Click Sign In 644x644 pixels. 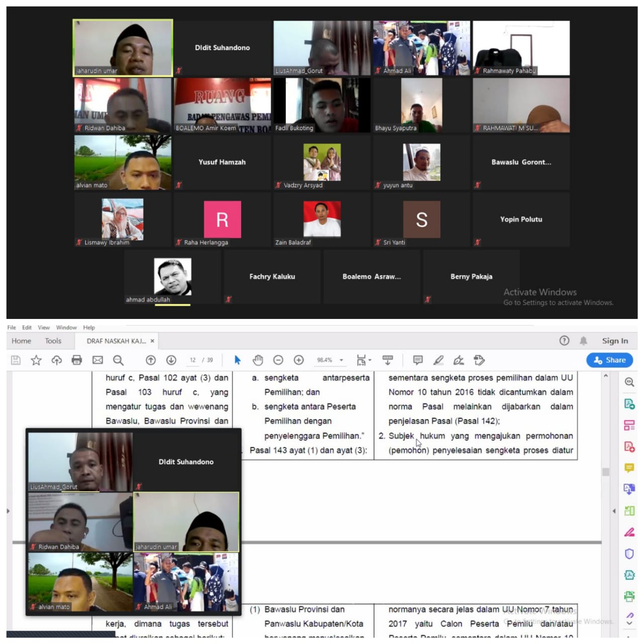(x=615, y=341)
